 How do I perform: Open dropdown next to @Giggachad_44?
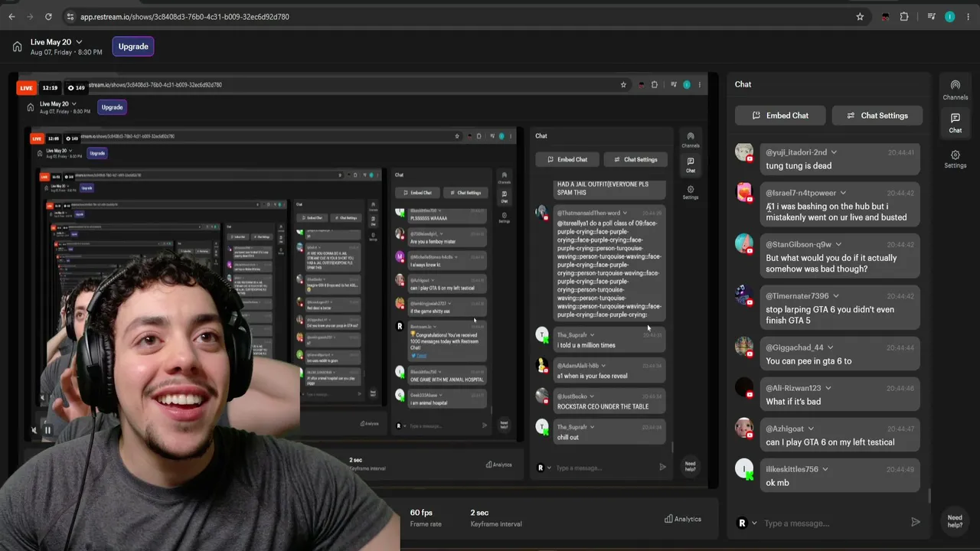831,347
